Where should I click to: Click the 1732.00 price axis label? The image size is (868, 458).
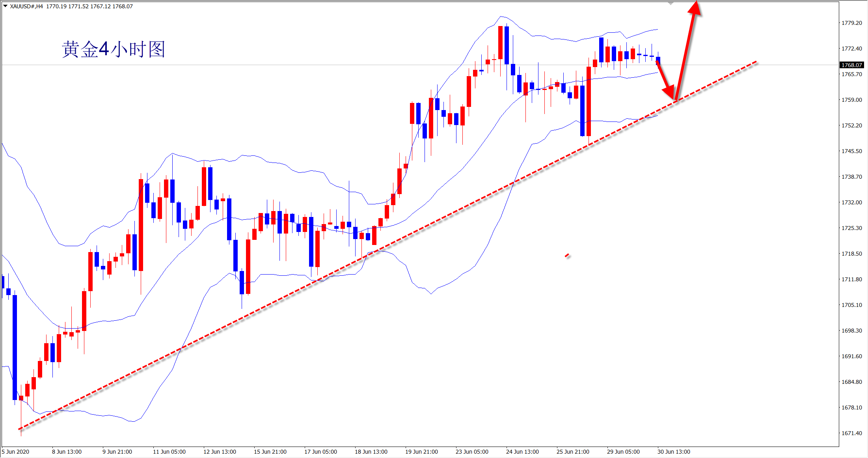tap(852, 202)
